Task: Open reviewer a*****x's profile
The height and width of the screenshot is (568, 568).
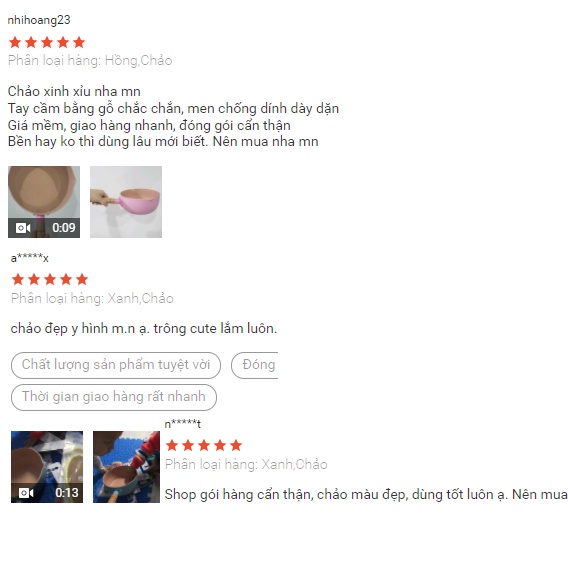Action: [29, 258]
